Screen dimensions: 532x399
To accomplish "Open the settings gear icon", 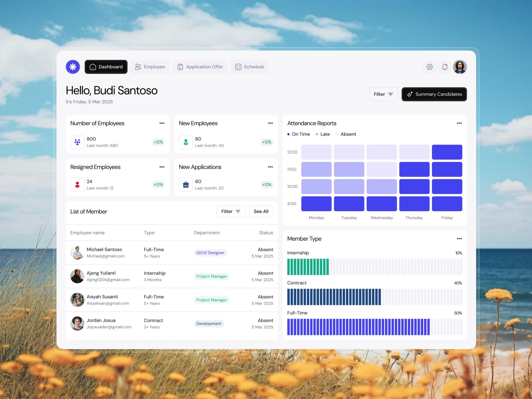I will click(x=429, y=67).
